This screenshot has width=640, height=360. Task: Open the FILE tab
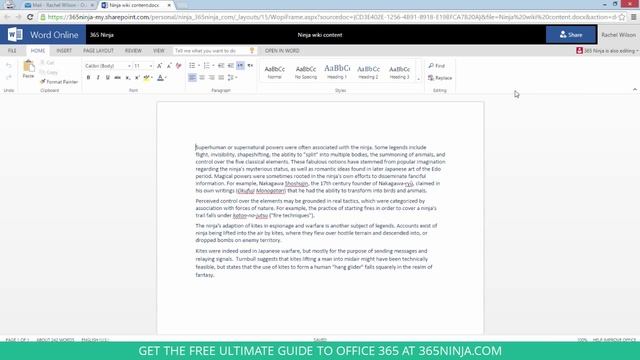click(x=12, y=51)
